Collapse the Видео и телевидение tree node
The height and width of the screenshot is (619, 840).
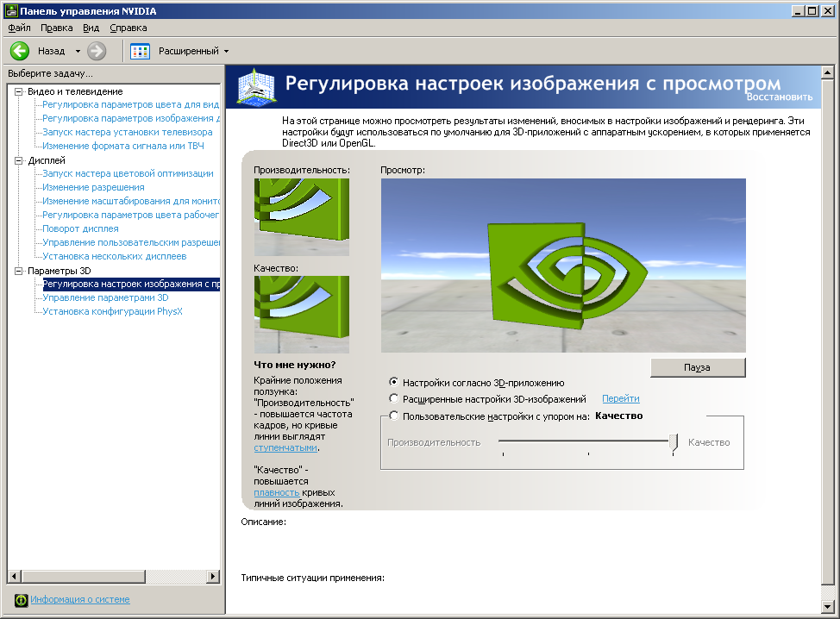[19, 91]
